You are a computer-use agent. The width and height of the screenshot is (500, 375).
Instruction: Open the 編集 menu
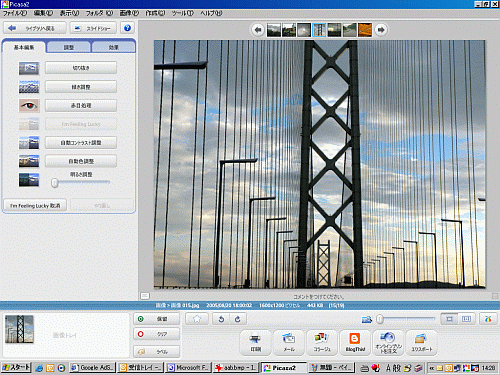coord(43,13)
